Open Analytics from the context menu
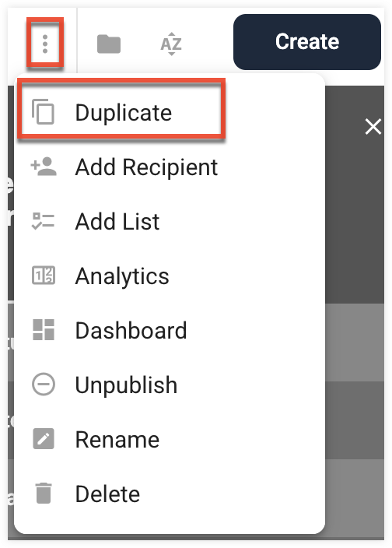Screen dimensions: 392x548 click(x=170, y=276)
